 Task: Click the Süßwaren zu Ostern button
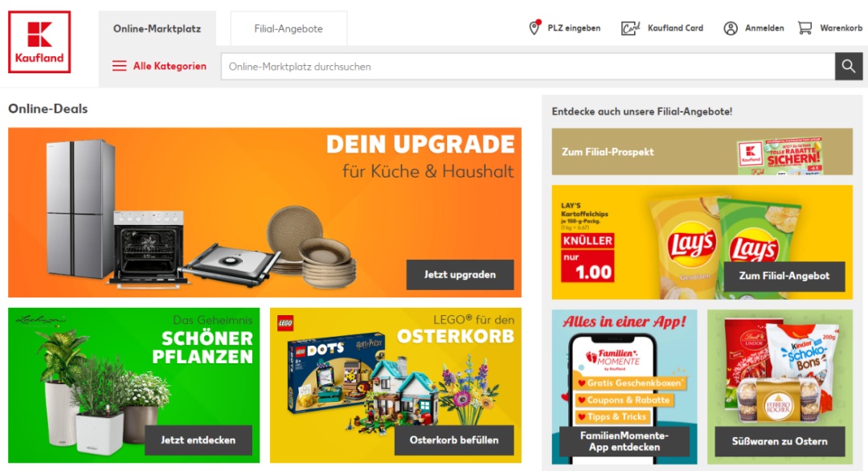point(780,441)
